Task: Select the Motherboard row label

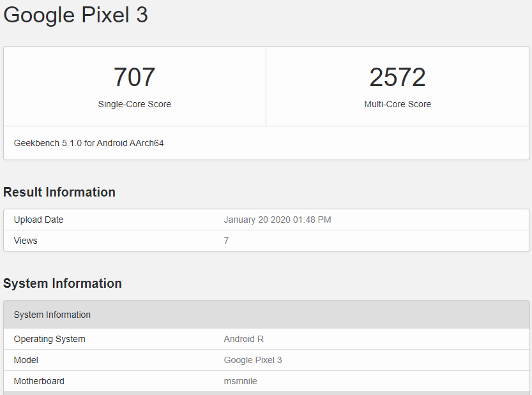Action: pyautogui.click(x=39, y=381)
